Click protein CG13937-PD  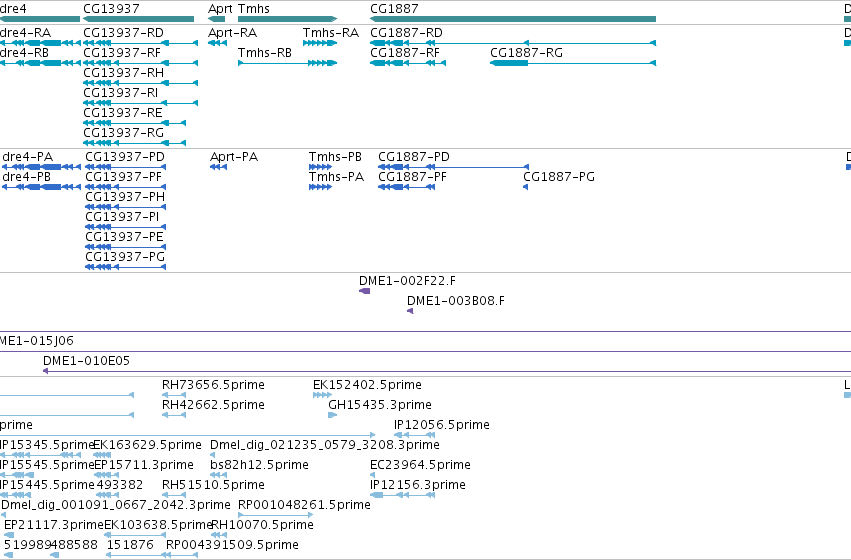click(x=126, y=167)
